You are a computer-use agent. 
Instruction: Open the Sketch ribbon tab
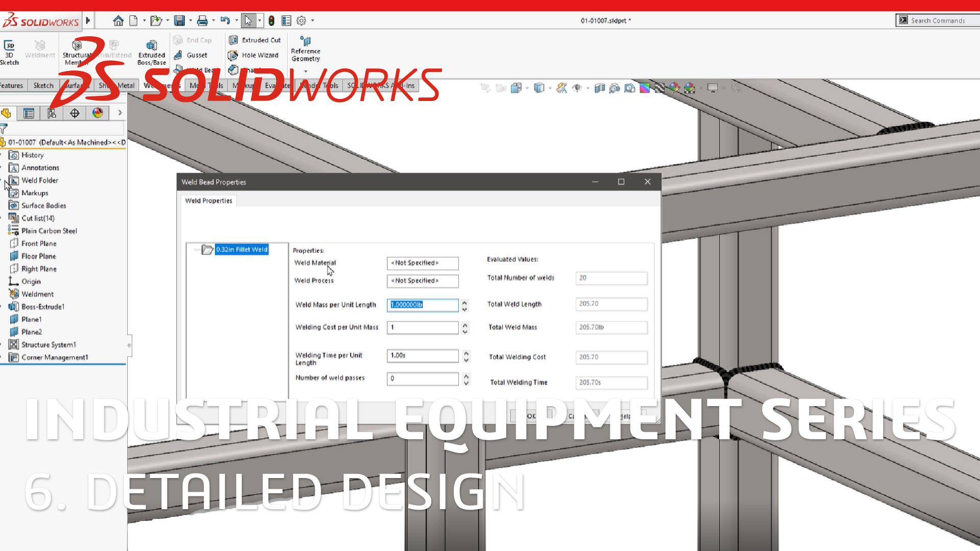(x=43, y=86)
